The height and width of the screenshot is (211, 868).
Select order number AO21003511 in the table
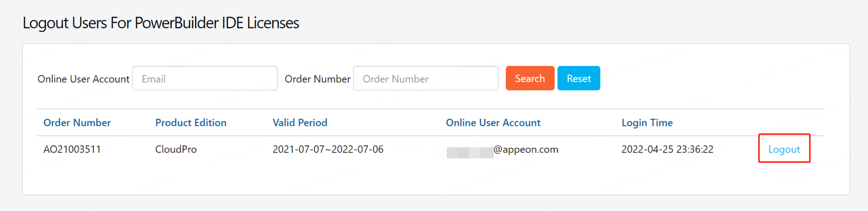coord(72,149)
